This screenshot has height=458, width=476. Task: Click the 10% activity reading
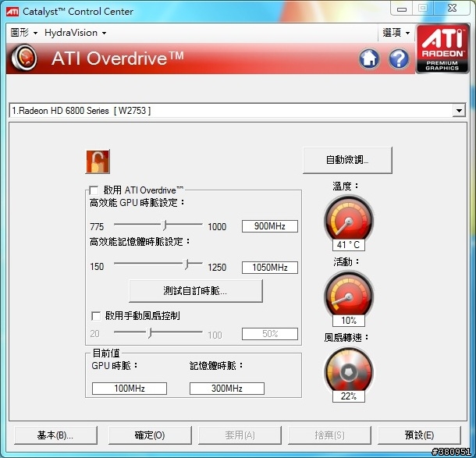click(349, 321)
